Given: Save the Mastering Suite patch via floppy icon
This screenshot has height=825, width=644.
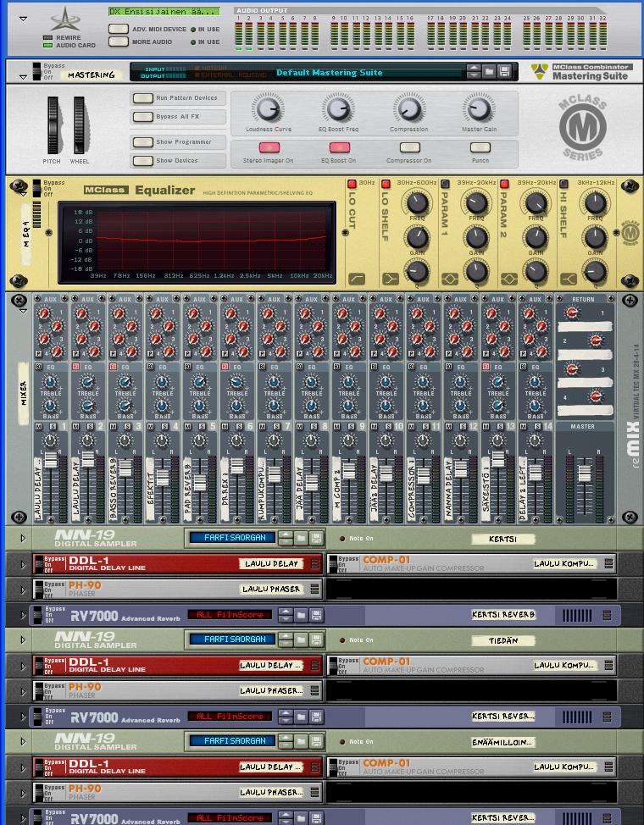Looking at the screenshot, I should [x=504, y=72].
